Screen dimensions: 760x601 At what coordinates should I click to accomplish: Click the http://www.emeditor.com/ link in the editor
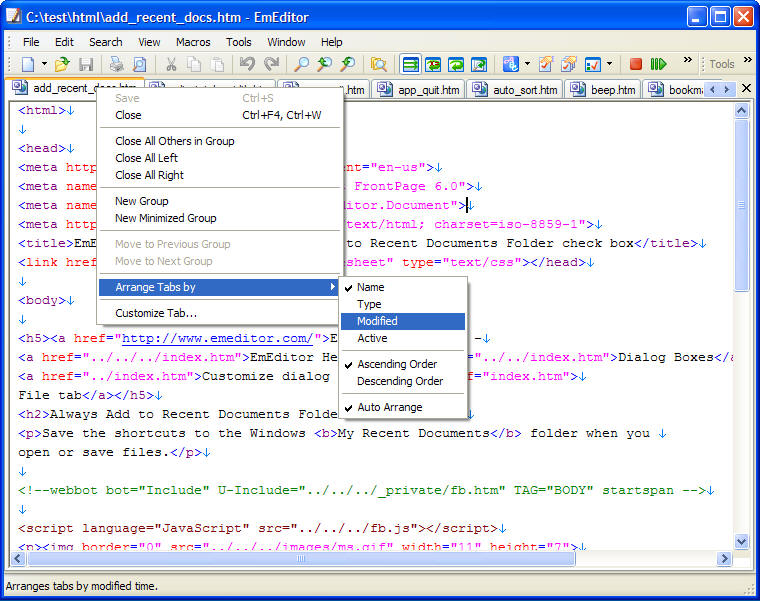pyautogui.click(x=217, y=338)
